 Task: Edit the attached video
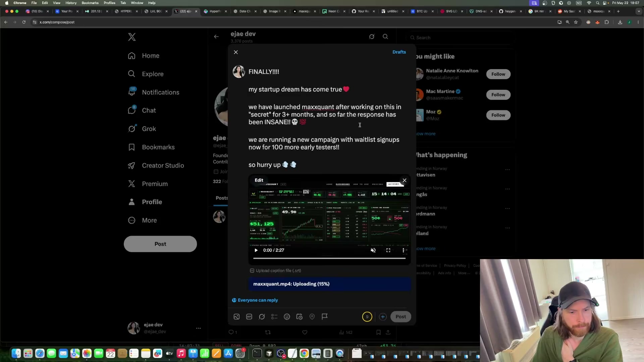(259, 180)
